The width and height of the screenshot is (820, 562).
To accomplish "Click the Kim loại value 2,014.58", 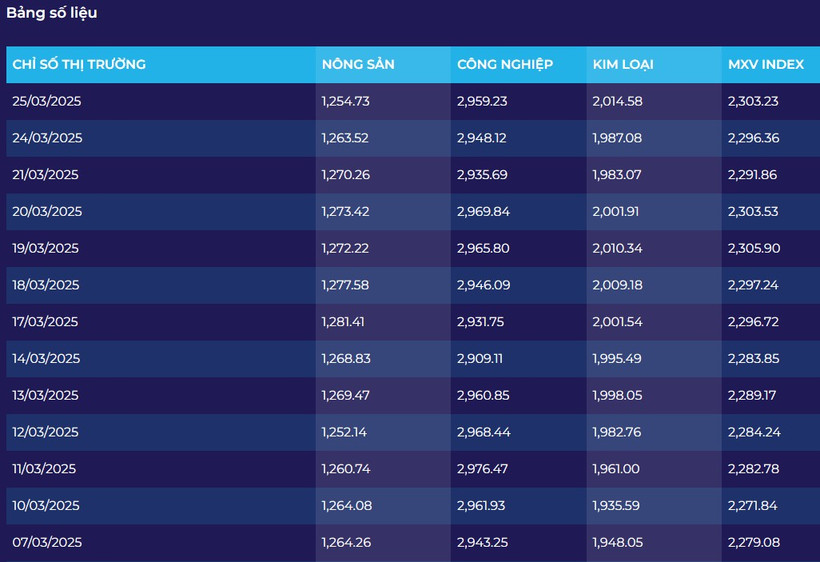I will (617, 101).
